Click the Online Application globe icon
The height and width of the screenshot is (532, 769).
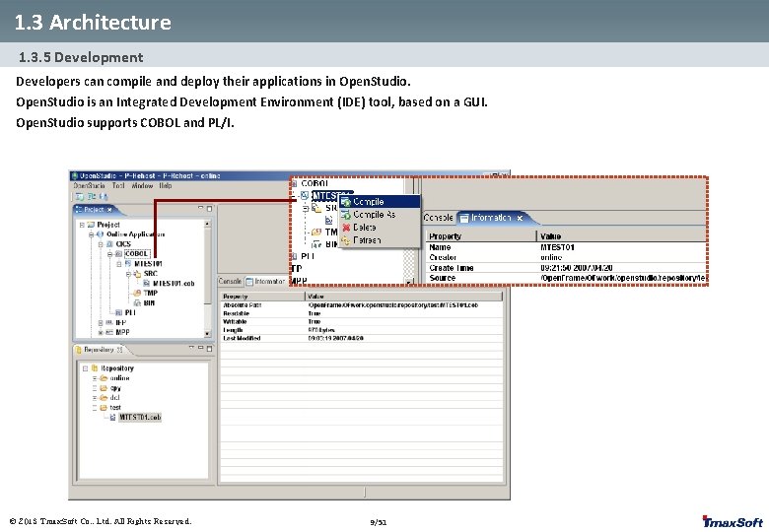coord(100,234)
